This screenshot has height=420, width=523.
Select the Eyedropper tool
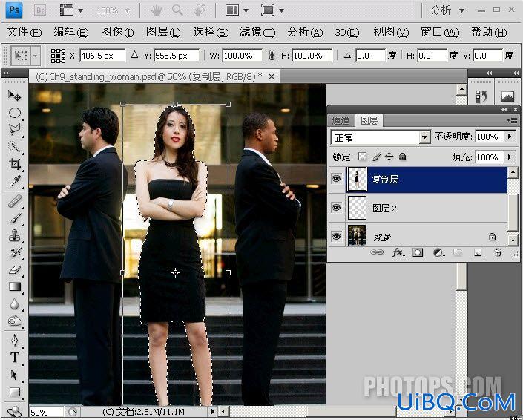[14, 181]
